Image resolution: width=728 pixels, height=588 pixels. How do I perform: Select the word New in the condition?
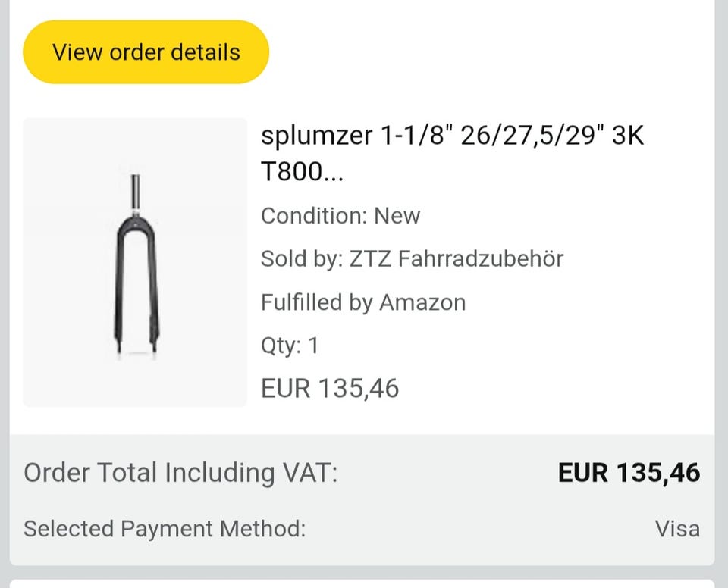397,216
